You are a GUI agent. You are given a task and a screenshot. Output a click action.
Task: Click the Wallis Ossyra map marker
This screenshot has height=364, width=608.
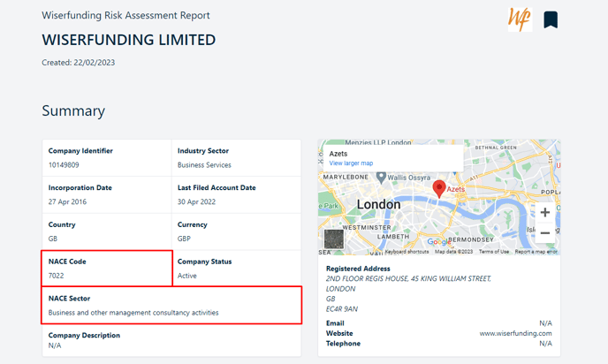(x=381, y=178)
